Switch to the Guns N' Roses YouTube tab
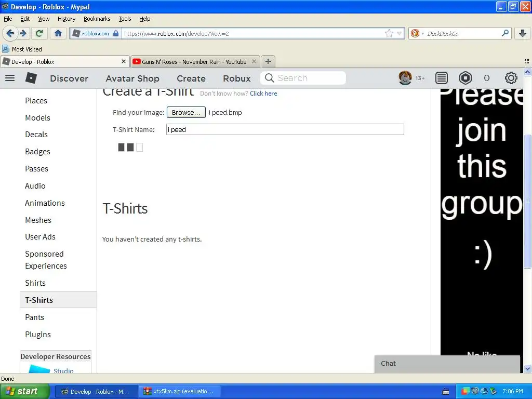 click(x=195, y=61)
